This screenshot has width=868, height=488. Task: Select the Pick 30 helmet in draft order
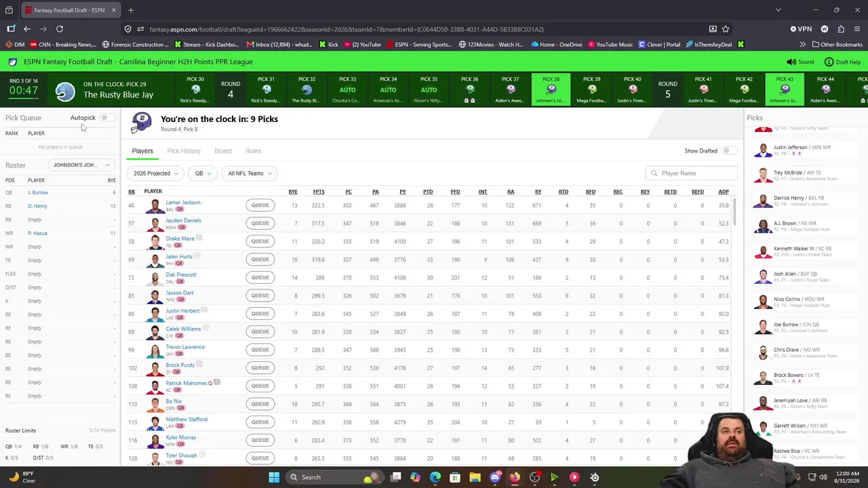[x=195, y=89]
